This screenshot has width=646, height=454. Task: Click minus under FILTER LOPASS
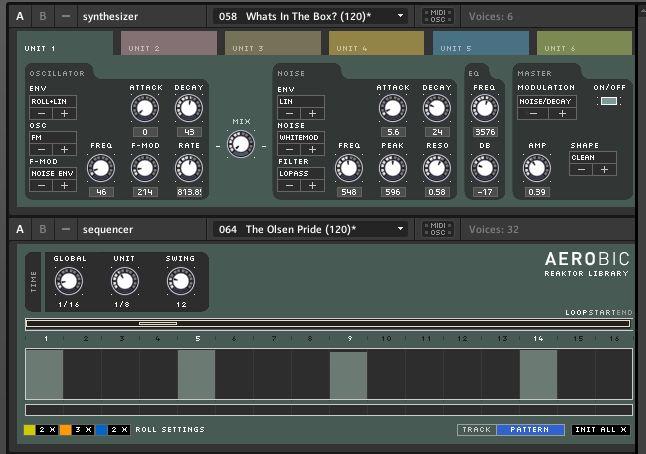(x=289, y=185)
